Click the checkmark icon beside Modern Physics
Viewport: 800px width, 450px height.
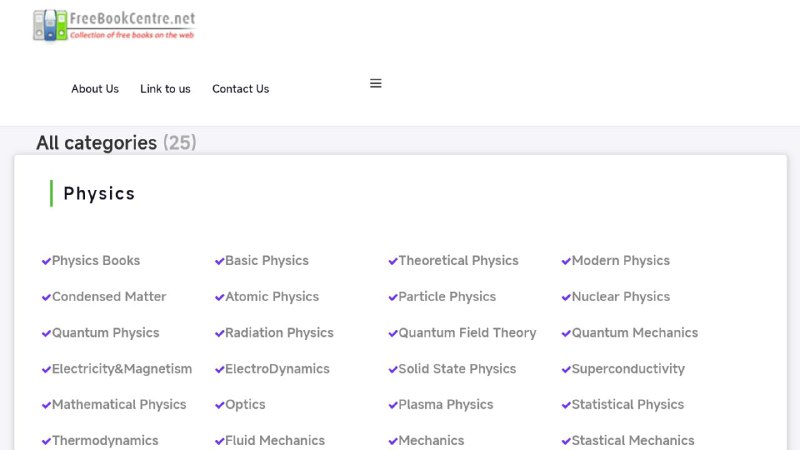(x=566, y=261)
